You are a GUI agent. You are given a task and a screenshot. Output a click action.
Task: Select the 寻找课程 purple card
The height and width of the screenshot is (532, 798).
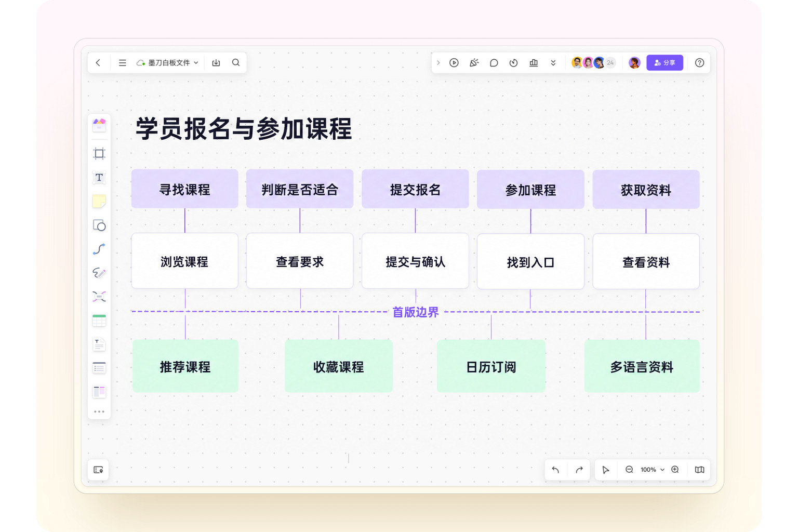(x=185, y=189)
